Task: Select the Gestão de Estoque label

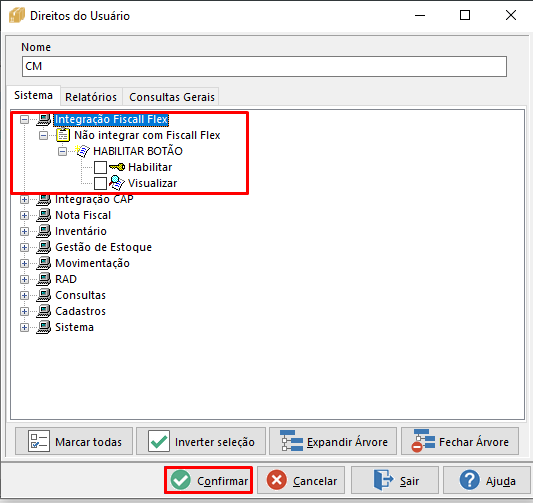Action: tap(103, 247)
